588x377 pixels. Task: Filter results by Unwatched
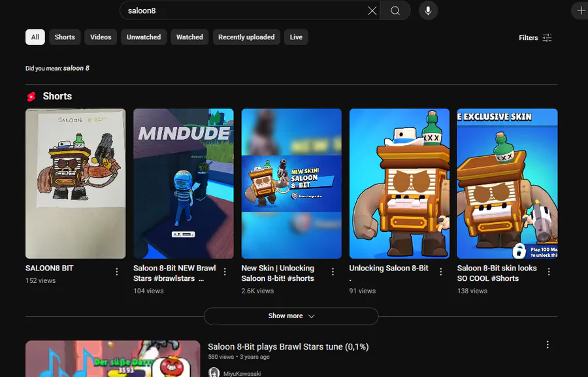[x=144, y=37]
